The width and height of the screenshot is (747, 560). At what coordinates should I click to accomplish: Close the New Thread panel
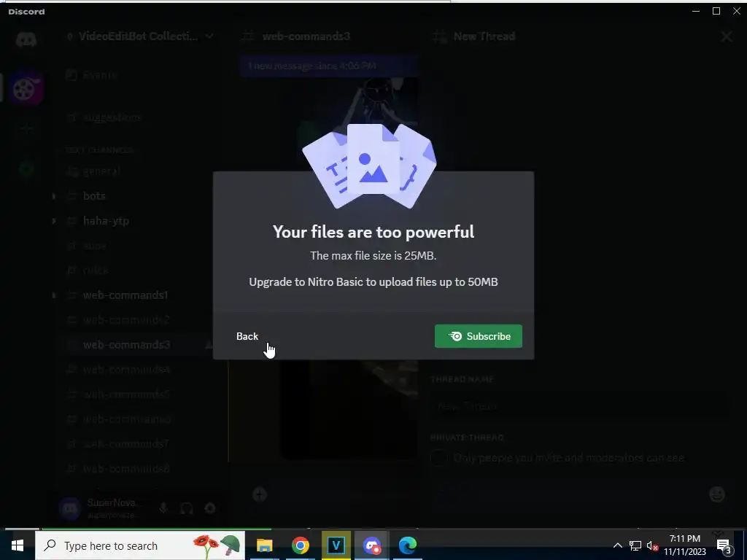(726, 36)
